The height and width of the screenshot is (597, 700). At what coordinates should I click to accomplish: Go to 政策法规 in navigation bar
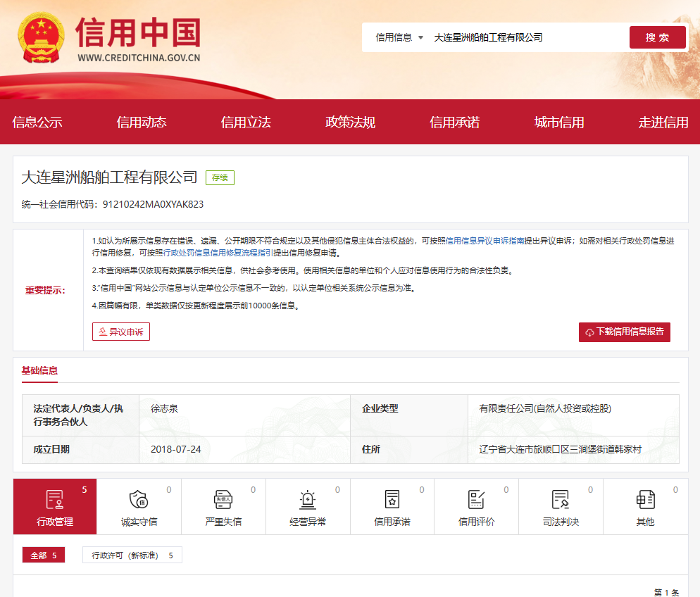click(x=350, y=122)
